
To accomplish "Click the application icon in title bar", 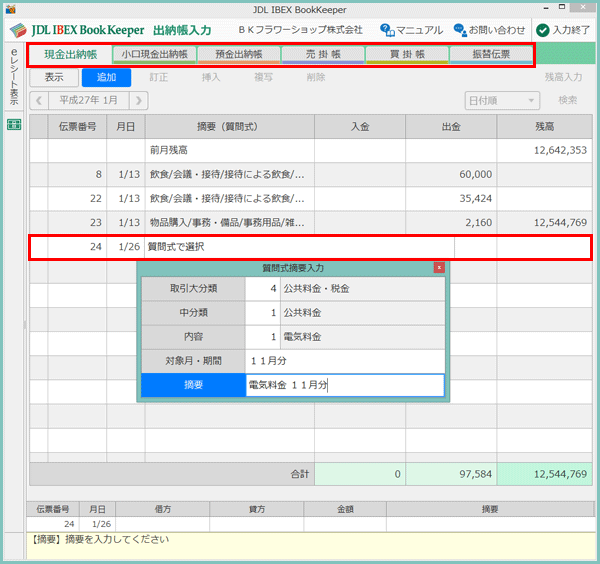I will pyautogui.click(x=10, y=9).
